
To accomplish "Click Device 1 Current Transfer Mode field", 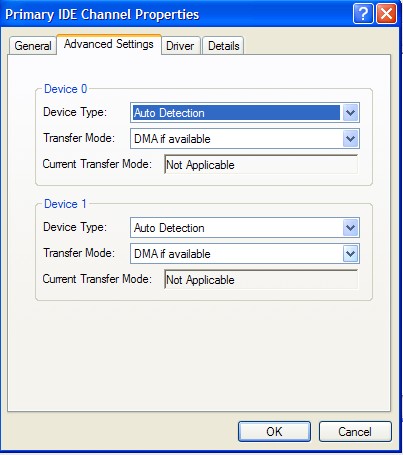I will coord(261,279).
